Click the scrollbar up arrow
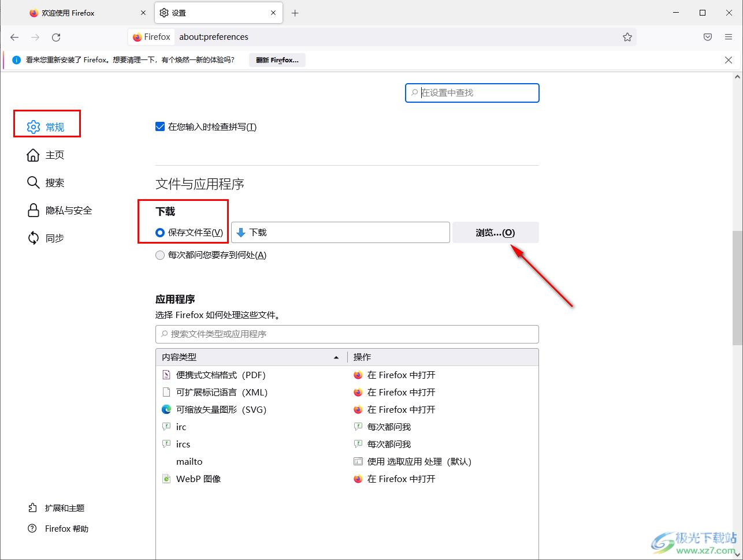743x560 pixels. tap(738, 76)
